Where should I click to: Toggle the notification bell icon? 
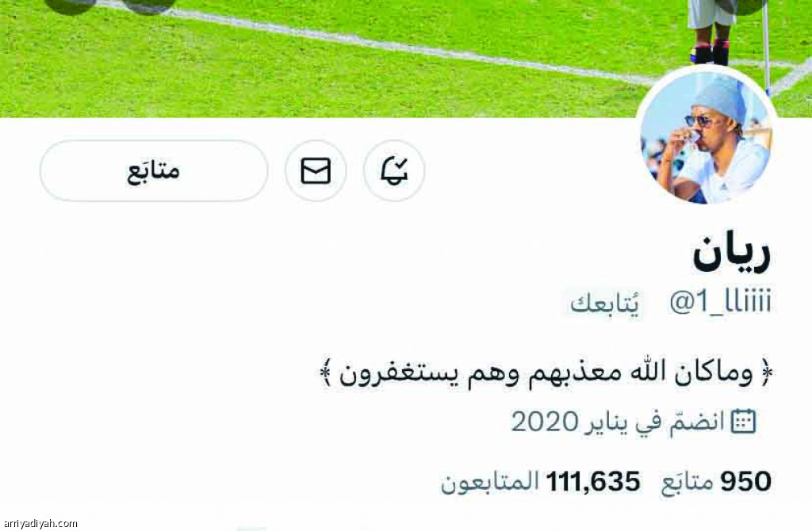click(394, 170)
